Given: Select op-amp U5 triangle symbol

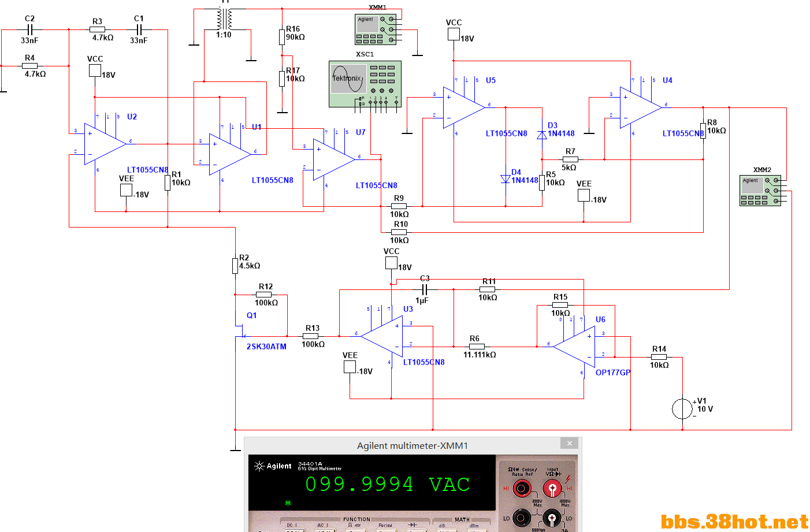Looking at the screenshot, I should click(x=464, y=107).
